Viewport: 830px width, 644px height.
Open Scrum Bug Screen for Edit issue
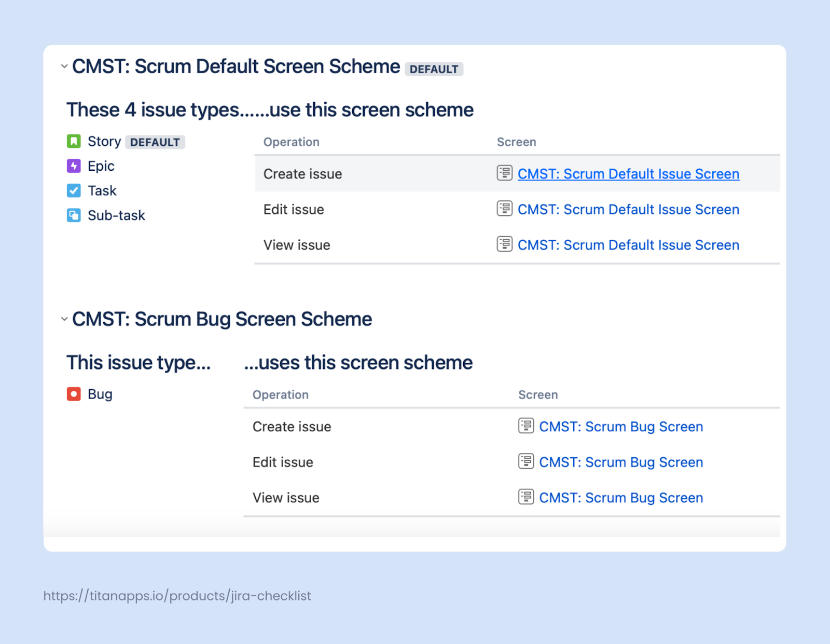click(x=621, y=462)
